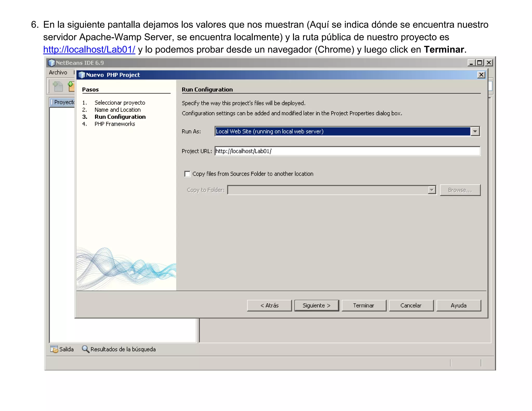Maximize the NetBeans IDE window
The height and width of the screenshot is (411, 532).
point(480,63)
